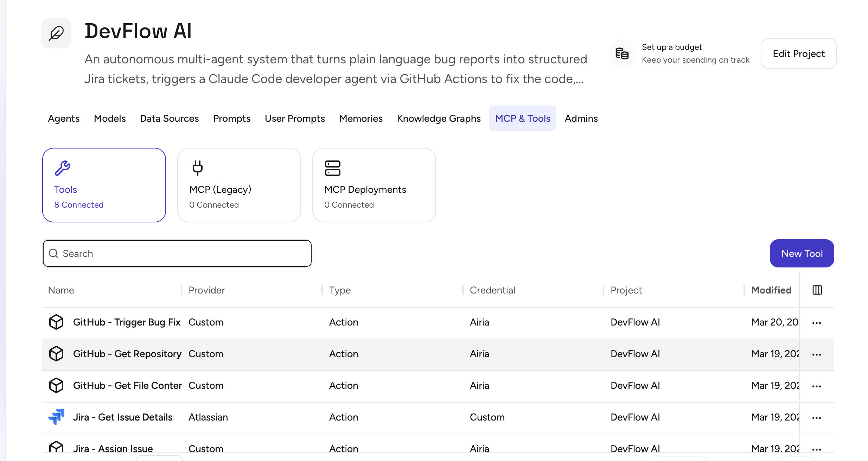This screenshot has width=868, height=461.
Task: Select the Tools wrench card
Action: pos(104,185)
